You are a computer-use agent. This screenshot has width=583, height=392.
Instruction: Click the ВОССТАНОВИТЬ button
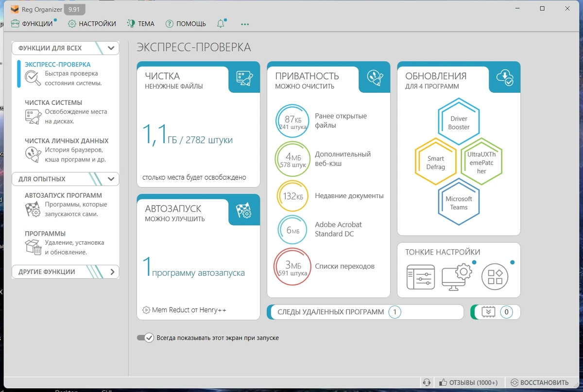click(538, 383)
